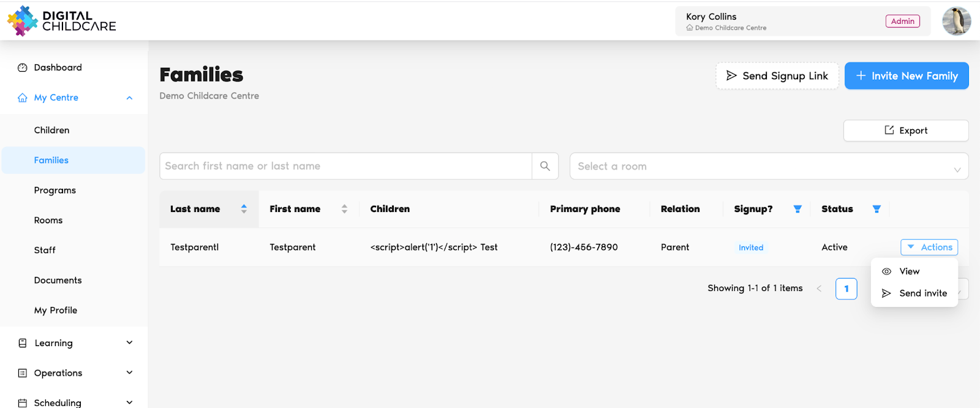
Task: Open the Programs page
Action: (55, 190)
